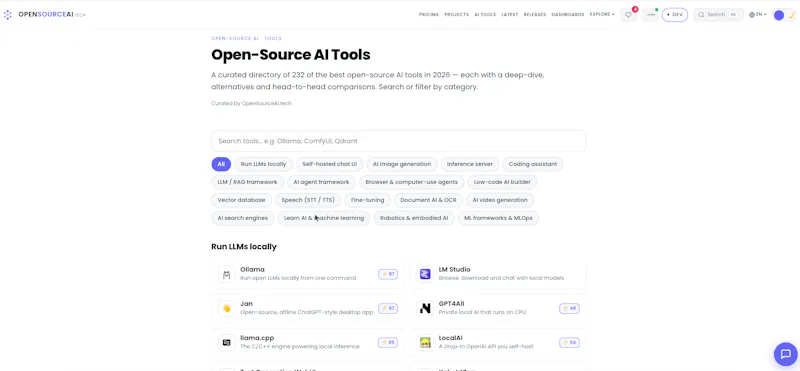The width and height of the screenshot is (800, 371).
Task: Filter by AI agent framework
Action: click(x=321, y=182)
